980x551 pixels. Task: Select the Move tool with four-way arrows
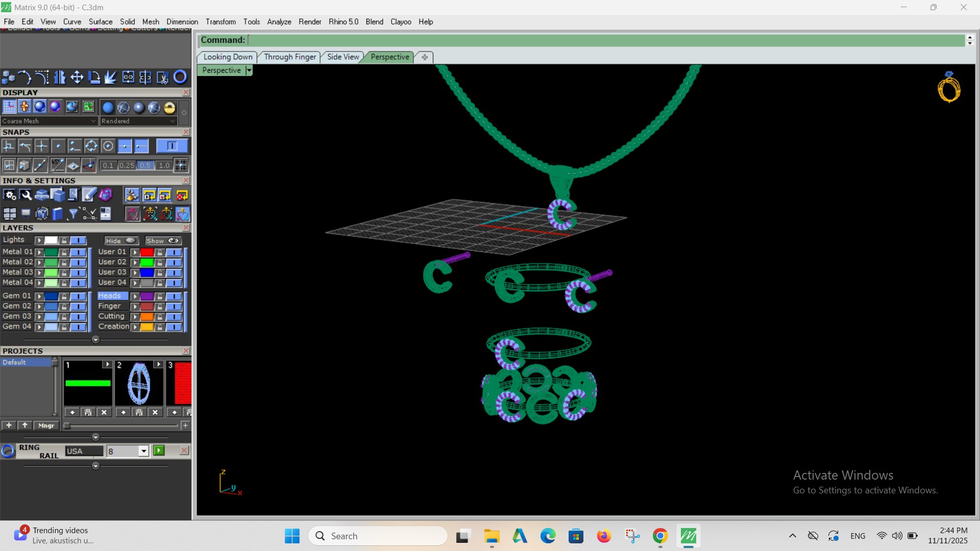pos(77,77)
